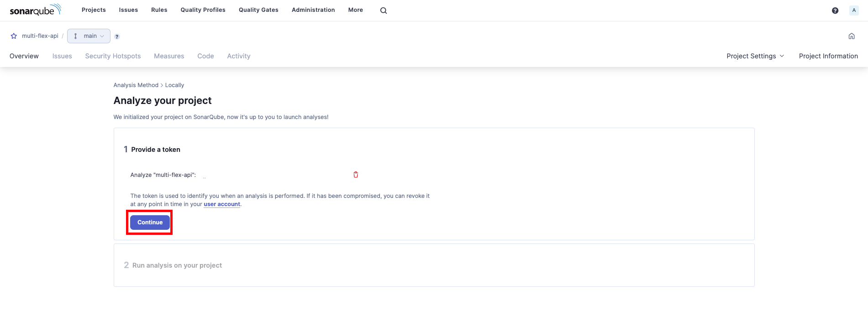868x321 pixels.
Task: Click the small help icon beside the main branch
Action: tap(117, 36)
